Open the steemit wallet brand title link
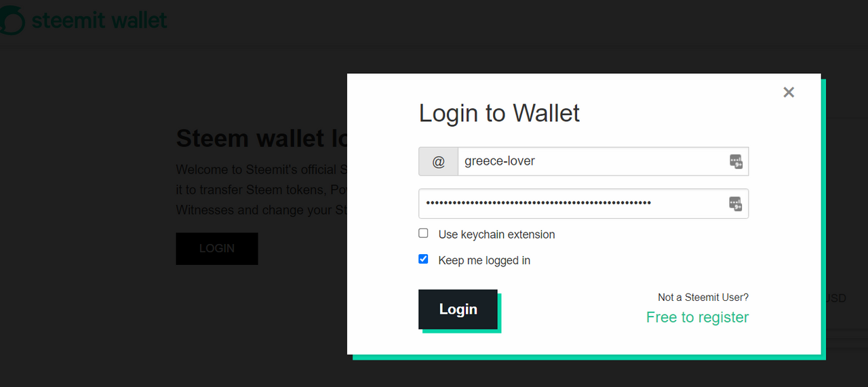 point(99,20)
